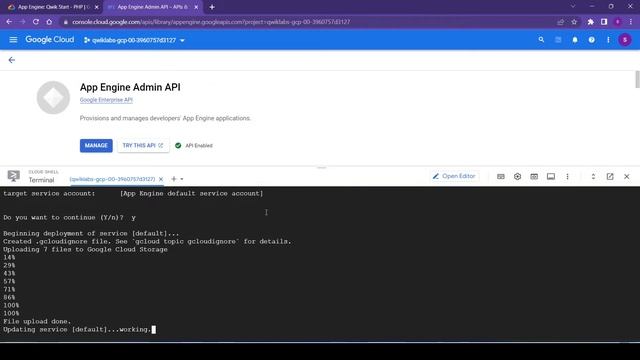
Task: Reload the current browser page
Action: (36, 22)
